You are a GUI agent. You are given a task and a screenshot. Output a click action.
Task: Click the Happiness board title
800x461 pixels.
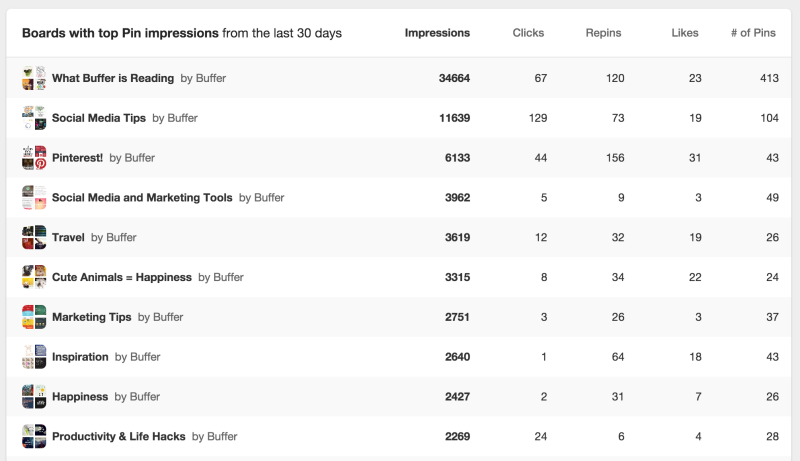[80, 396]
